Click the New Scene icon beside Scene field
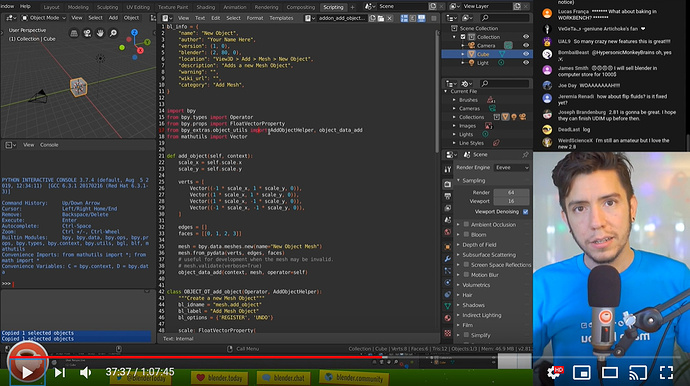The image size is (690, 386). coord(433,6)
